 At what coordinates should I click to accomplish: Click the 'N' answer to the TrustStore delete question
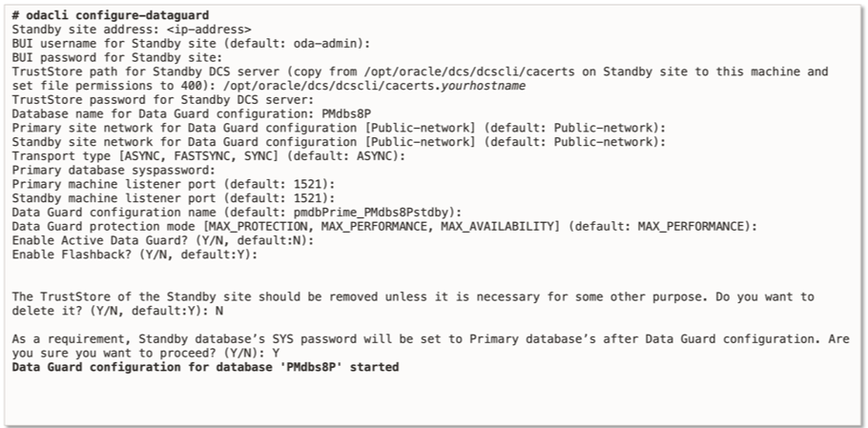219,310
